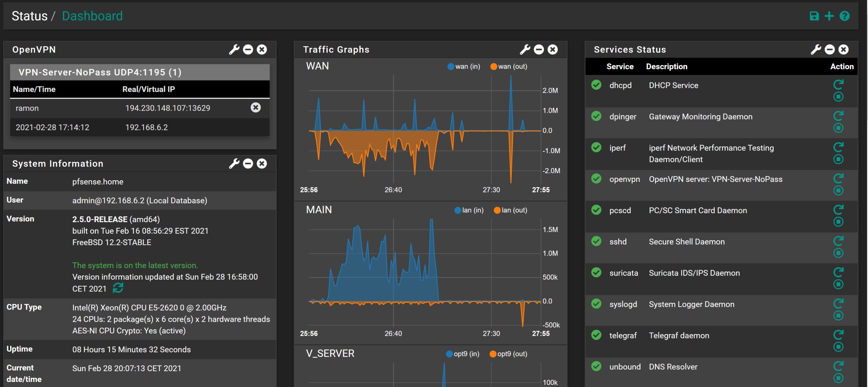This screenshot has width=868, height=387.
Task: Disconnect VPN client ramon
Action: point(256,108)
